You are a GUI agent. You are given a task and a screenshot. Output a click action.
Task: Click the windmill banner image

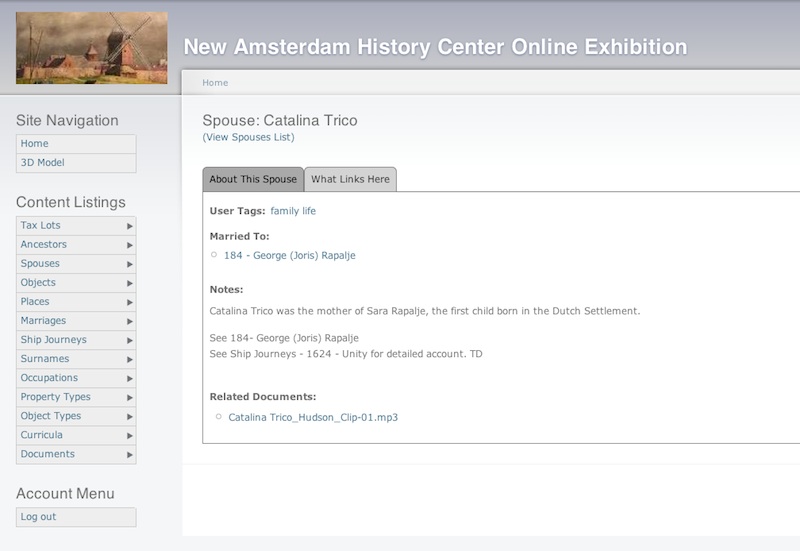tap(91, 48)
